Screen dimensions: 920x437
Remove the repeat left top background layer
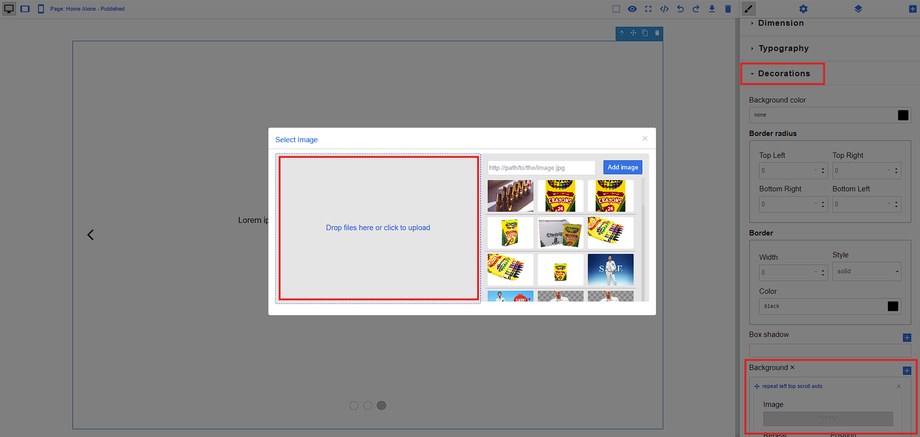tap(898, 386)
